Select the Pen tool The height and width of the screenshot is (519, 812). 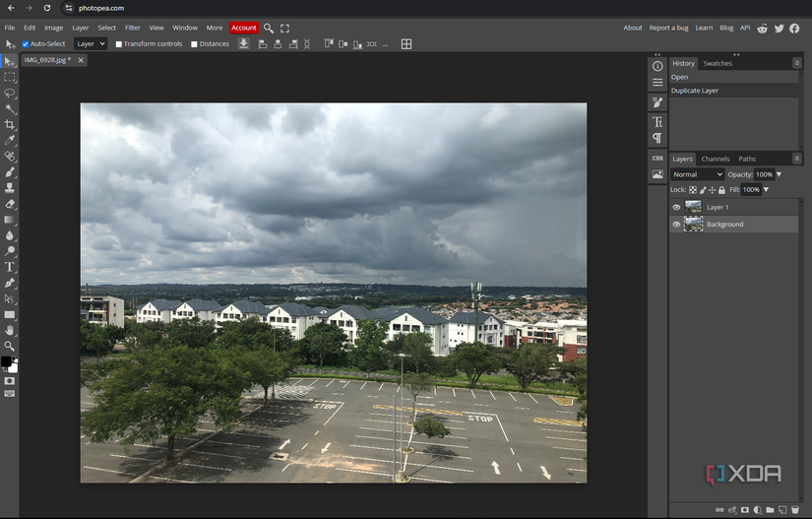pos(9,283)
